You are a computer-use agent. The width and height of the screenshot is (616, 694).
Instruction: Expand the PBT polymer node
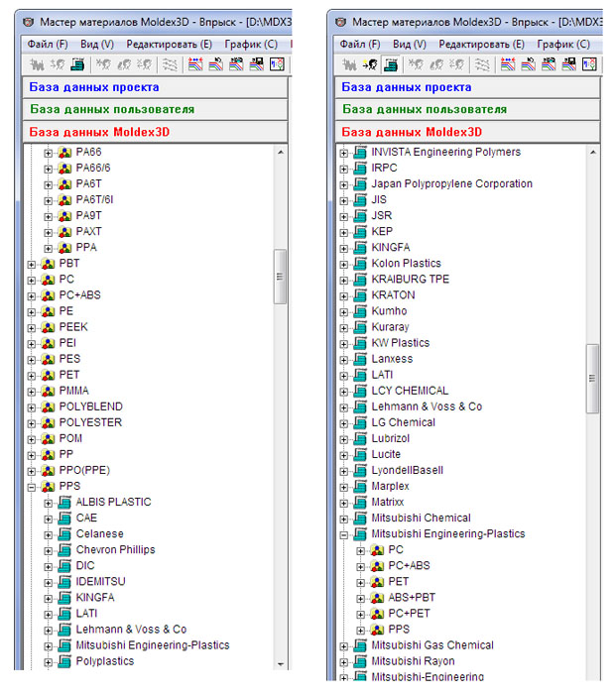click(32, 265)
